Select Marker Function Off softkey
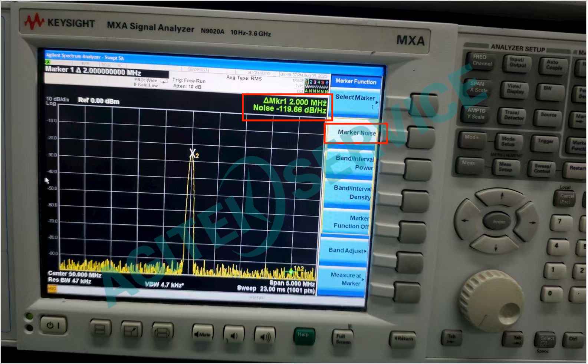588x364 pixels. click(346, 222)
